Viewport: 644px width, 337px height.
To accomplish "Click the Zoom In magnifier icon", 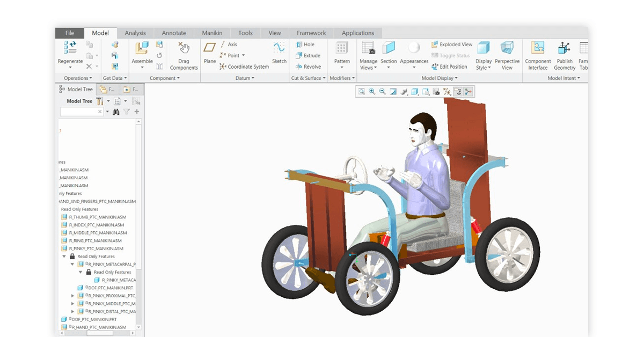I will click(372, 92).
